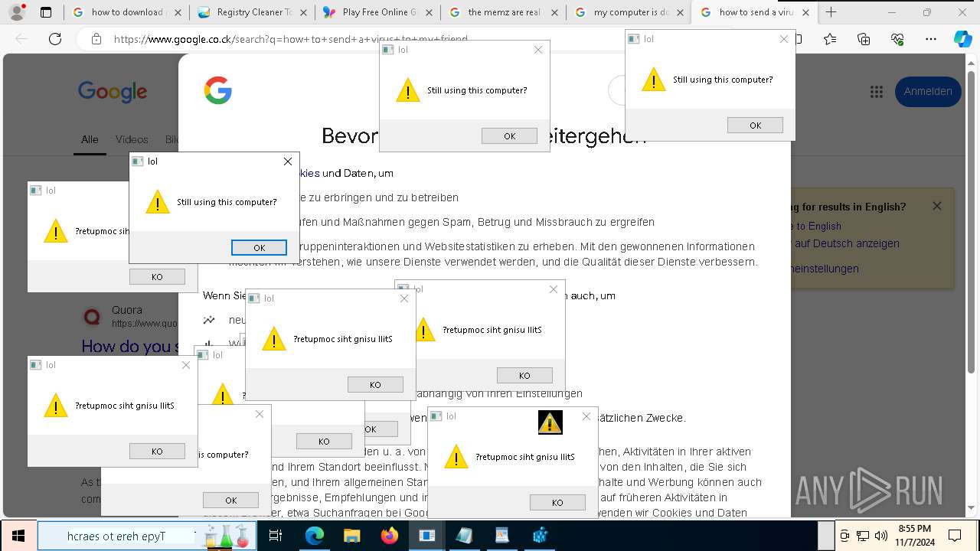Focus the Edge address bar URL

coord(290,39)
